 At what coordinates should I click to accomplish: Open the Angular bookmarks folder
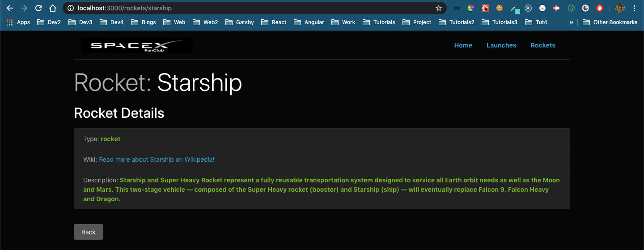pyautogui.click(x=309, y=22)
